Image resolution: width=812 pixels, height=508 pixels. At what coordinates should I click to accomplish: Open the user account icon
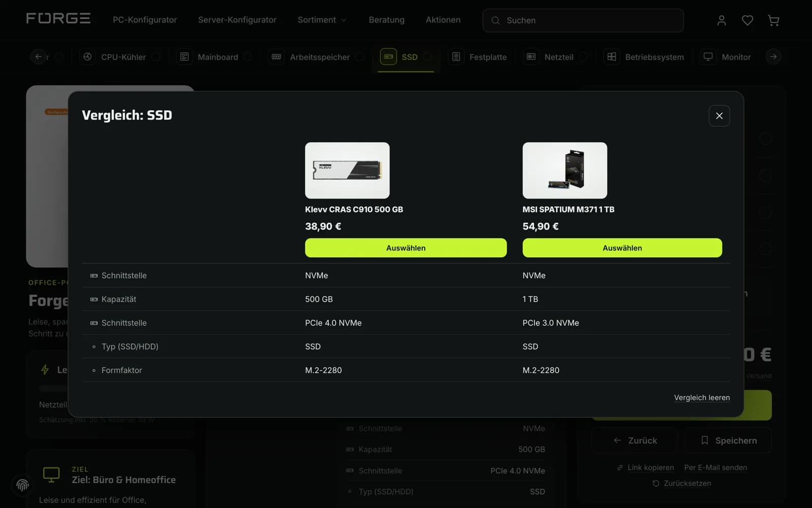click(x=721, y=20)
